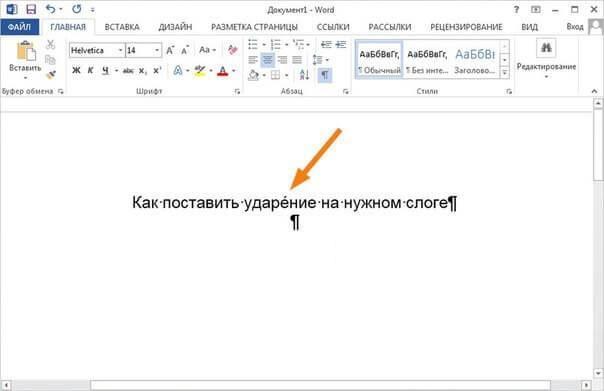Increase paragraph indent
The width and height of the screenshot is (604, 391).
point(341,45)
